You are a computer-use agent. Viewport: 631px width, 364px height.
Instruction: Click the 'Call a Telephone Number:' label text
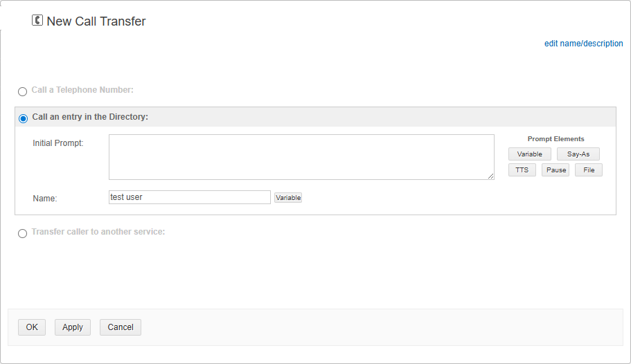pos(82,90)
